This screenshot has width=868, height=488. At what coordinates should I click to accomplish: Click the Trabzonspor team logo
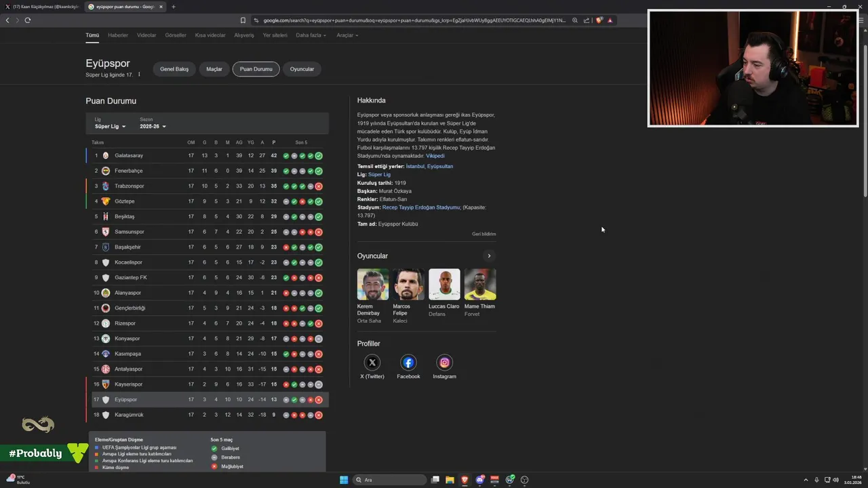(x=105, y=186)
